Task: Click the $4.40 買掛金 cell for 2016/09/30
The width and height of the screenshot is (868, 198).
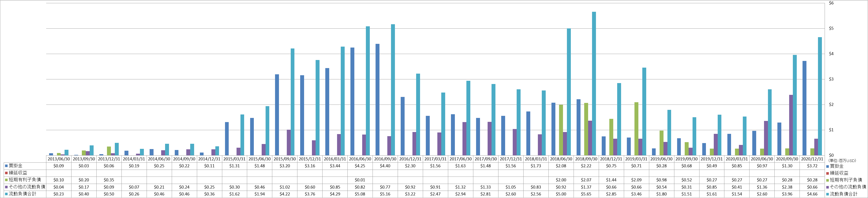Action: point(385,166)
